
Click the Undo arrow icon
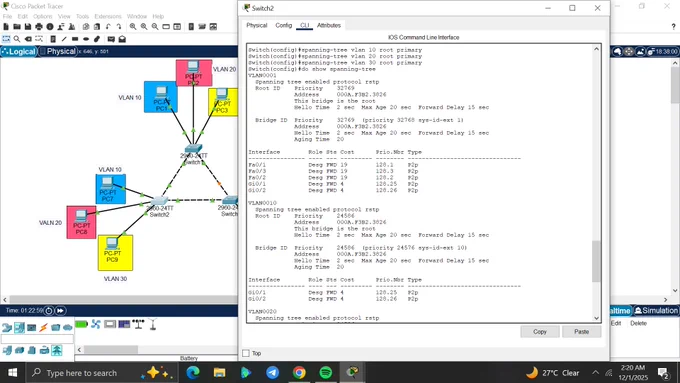[108, 27]
